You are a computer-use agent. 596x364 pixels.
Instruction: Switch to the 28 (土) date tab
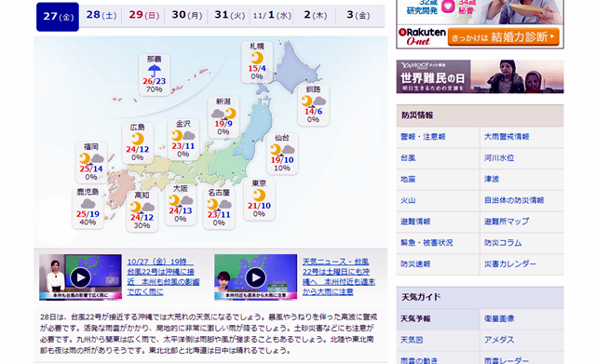coord(102,15)
